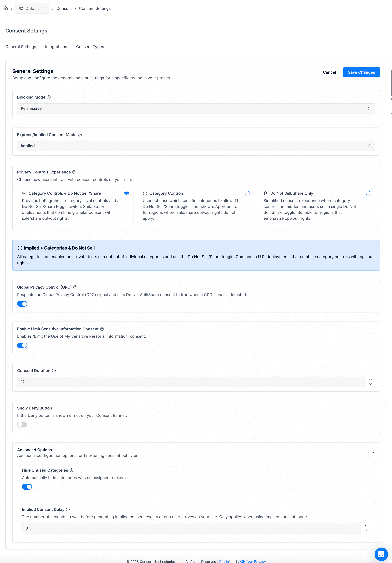Increment the Consent Duration value
Screen dimensions: 392x563
pos(370,379)
